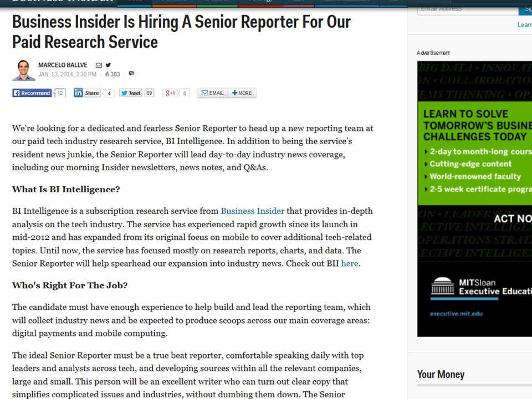Open Business Insider link in article
Screen dimensions: 532x399
253,211
